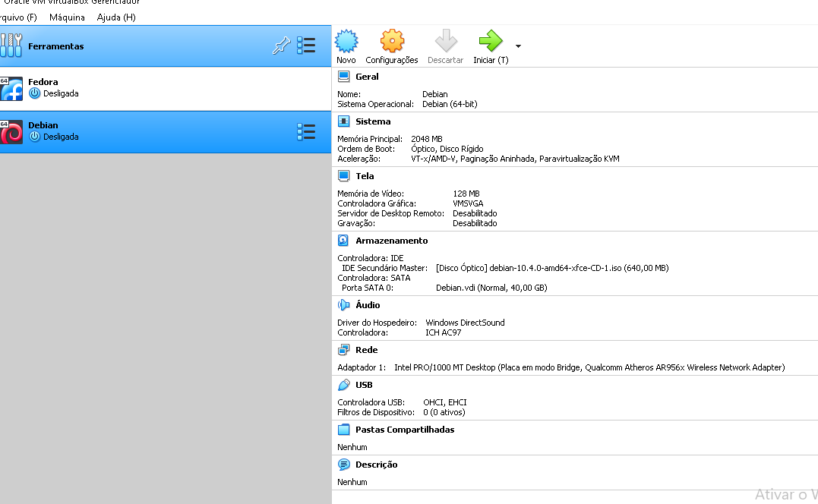Open the Sistema section header link
This screenshot has width=818, height=504.
pyautogui.click(x=373, y=121)
